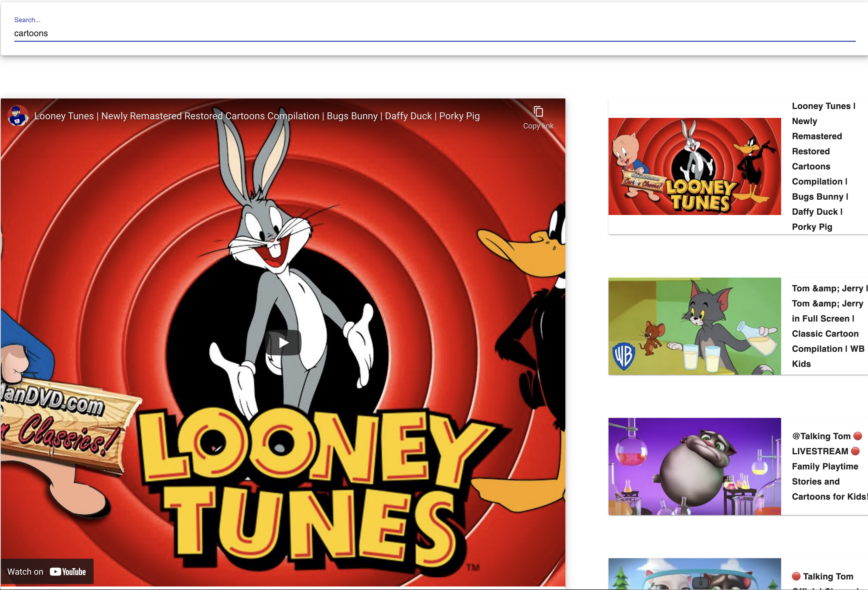The width and height of the screenshot is (868, 590).
Task: Click the 'Tom & Jerry in Full Screen' title
Action: pyautogui.click(x=829, y=326)
